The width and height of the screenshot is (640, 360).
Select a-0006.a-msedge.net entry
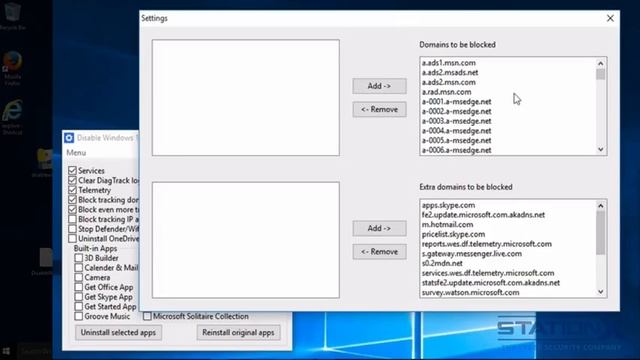pyautogui.click(x=456, y=150)
